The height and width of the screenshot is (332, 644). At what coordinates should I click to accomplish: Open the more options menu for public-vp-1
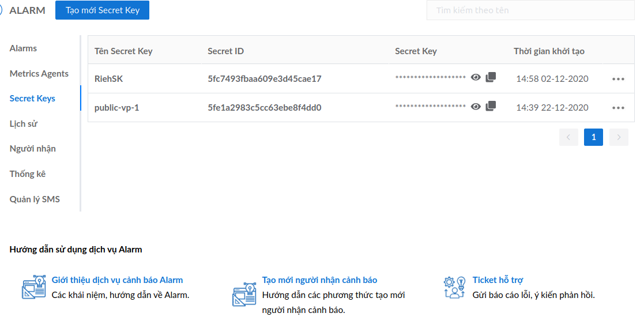pos(618,108)
